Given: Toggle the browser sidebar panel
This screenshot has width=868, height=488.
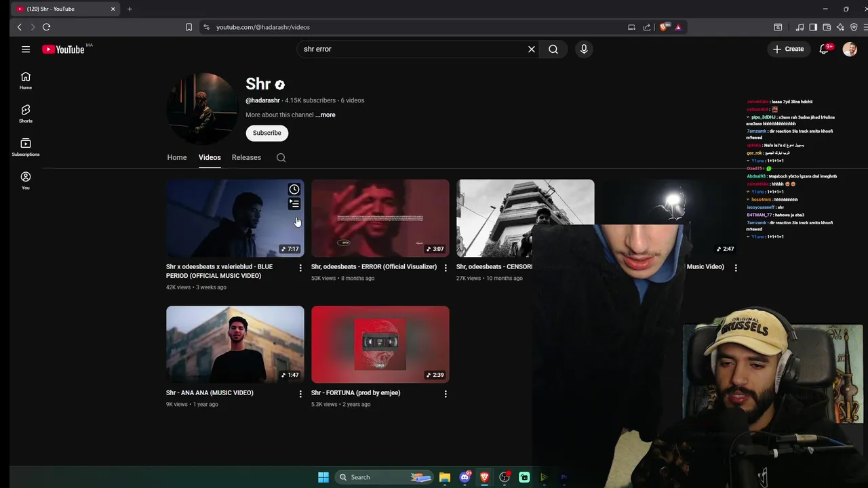Looking at the screenshot, I should (813, 27).
